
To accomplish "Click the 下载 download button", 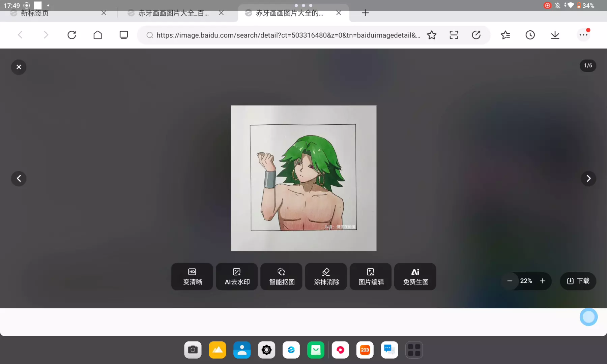I will (578, 281).
